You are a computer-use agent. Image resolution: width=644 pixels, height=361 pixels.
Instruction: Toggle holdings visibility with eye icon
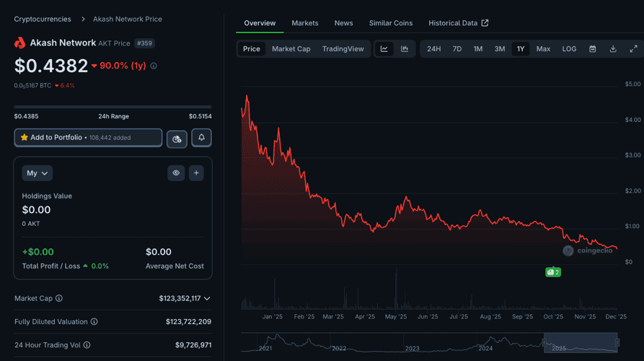pos(175,173)
